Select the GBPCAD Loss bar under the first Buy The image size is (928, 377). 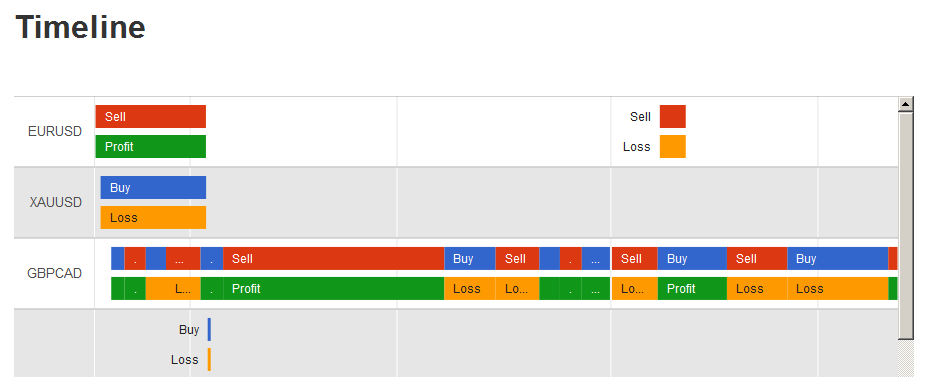click(470, 288)
